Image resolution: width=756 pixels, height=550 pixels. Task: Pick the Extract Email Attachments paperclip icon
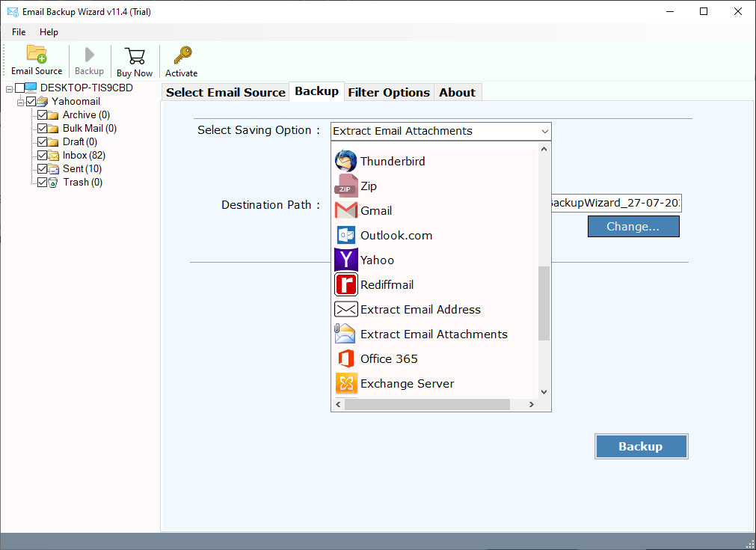[345, 334]
